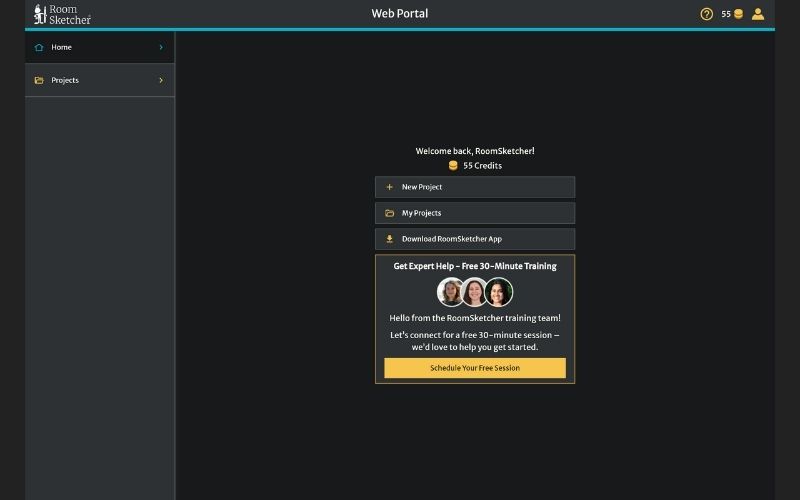The height and width of the screenshot is (500, 800).
Task: Expand the Projects chevron in the sidebar
Action: click(x=161, y=80)
